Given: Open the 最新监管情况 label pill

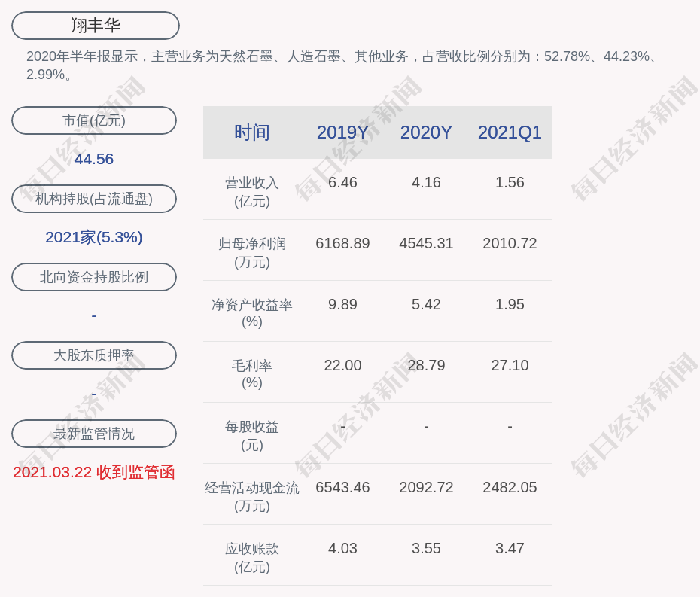Looking at the screenshot, I should (94, 434).
